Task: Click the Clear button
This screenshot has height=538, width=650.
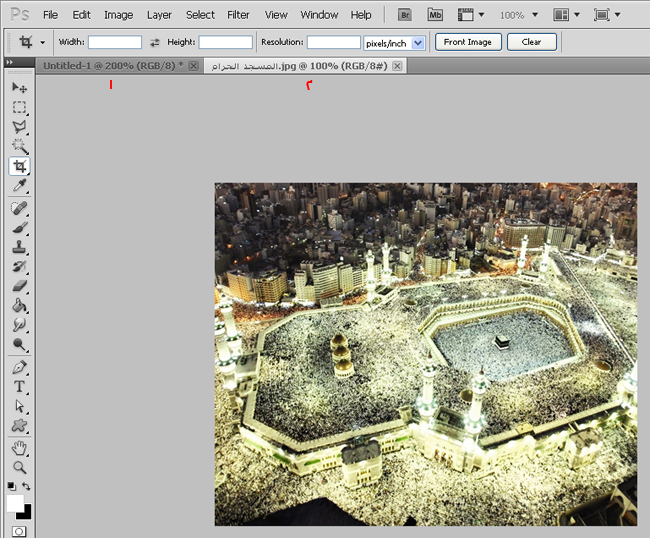Action: [531, 42]
